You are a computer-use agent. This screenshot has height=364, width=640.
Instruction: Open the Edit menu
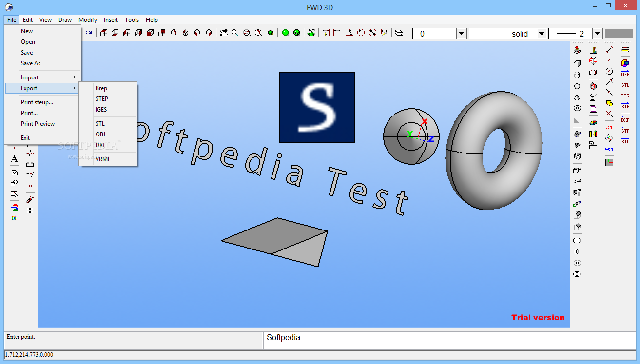click(x=28, y=20)
